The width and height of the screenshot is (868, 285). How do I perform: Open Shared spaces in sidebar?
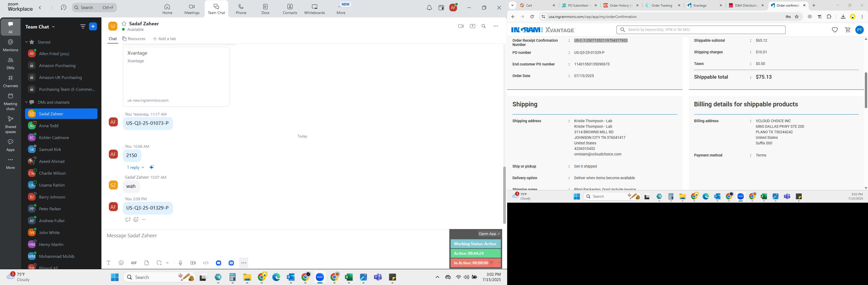(x=11, y=125)
